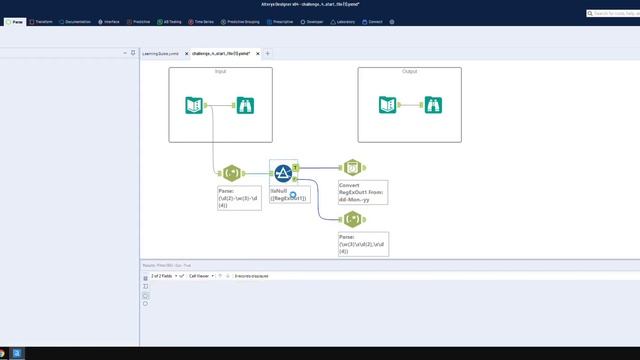Image resolution: width=640 pixels, height=360 pixels.
Task: Open the configuration panel dropdown arrow
Action: click(125, 53)
